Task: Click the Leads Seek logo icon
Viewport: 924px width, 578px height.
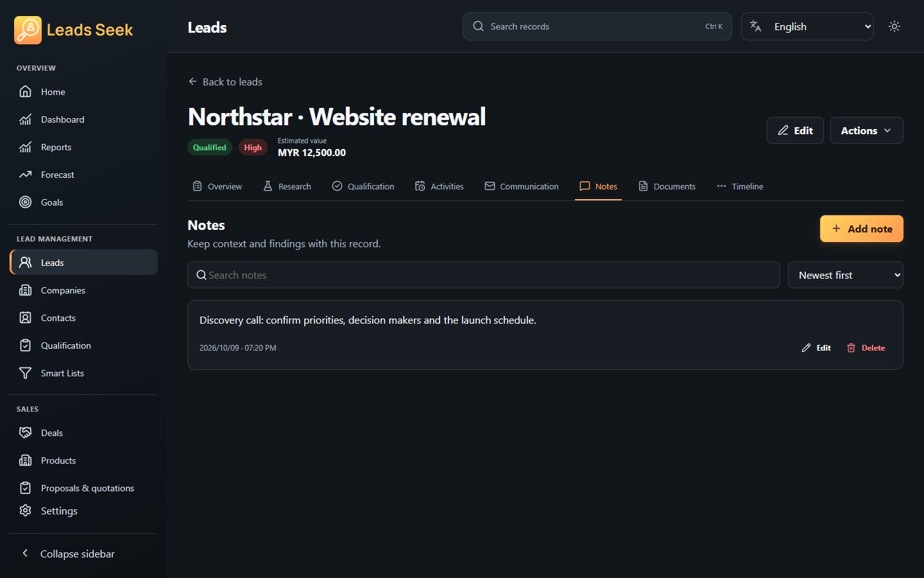Action: point(28,30)
